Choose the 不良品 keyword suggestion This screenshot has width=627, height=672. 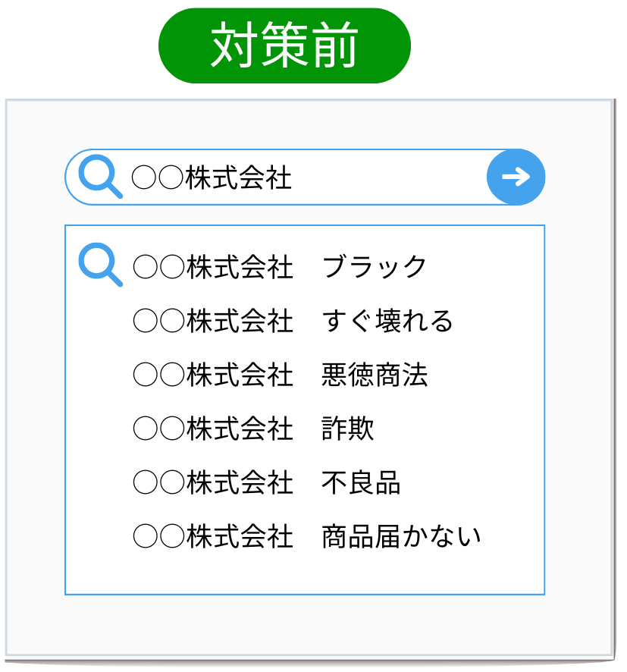[361, 483]
